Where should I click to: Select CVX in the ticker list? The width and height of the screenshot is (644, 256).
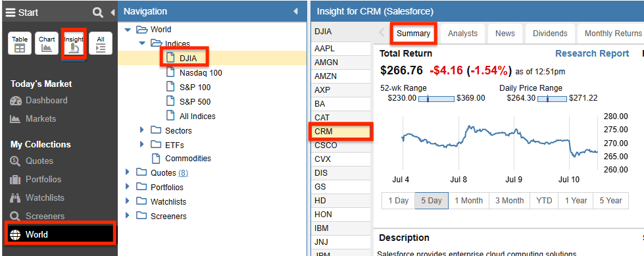pyautogui.click(x=341, y=159)
